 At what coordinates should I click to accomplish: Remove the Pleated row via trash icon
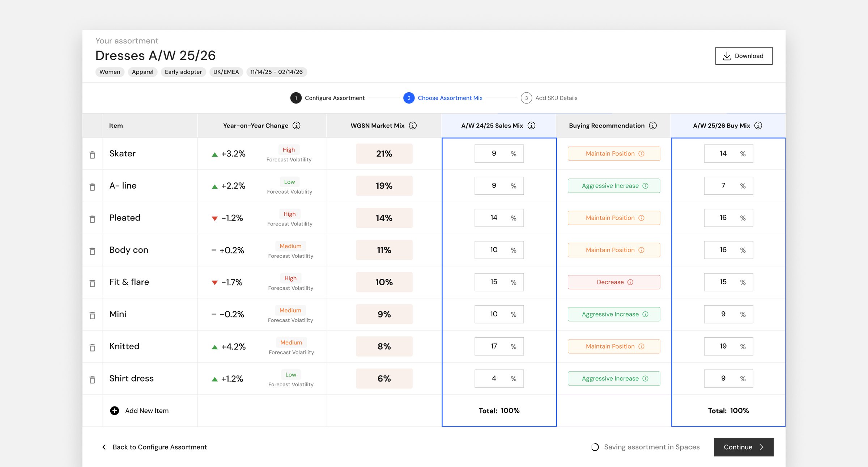92,219
